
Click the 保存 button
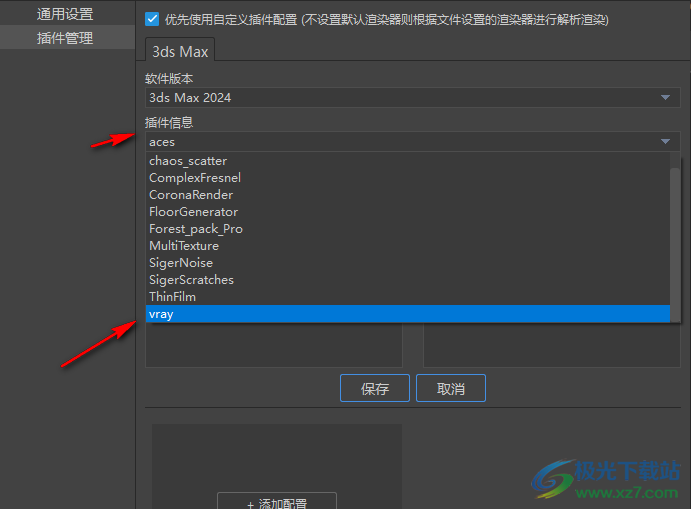coord(375,388)
